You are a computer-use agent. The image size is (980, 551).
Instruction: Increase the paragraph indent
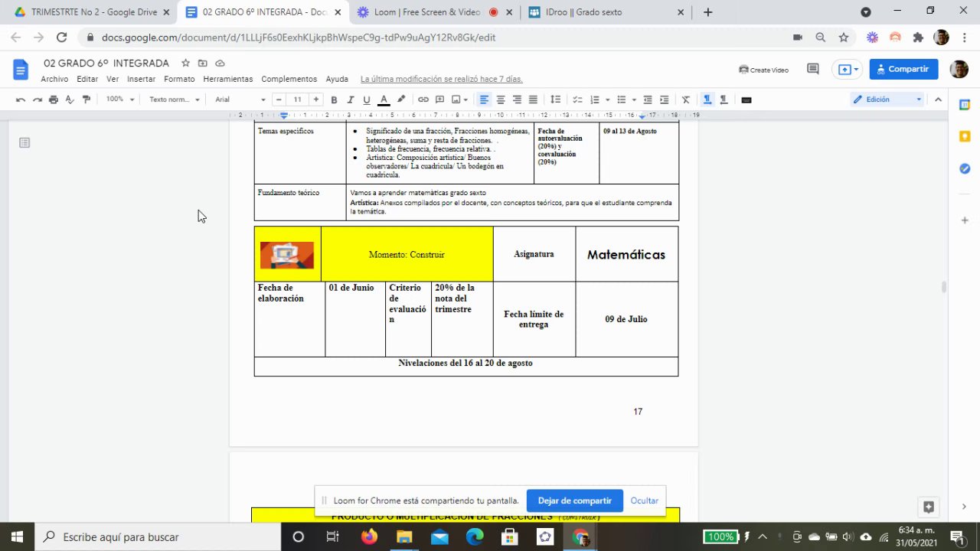(x=665, y=99)
